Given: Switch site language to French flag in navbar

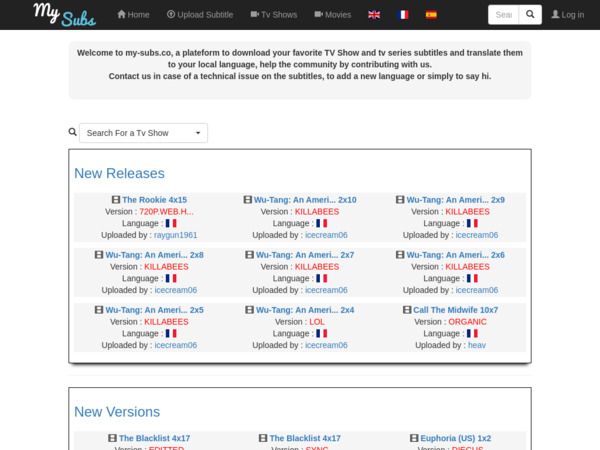Looking at the screenshot, I should 403,15.
